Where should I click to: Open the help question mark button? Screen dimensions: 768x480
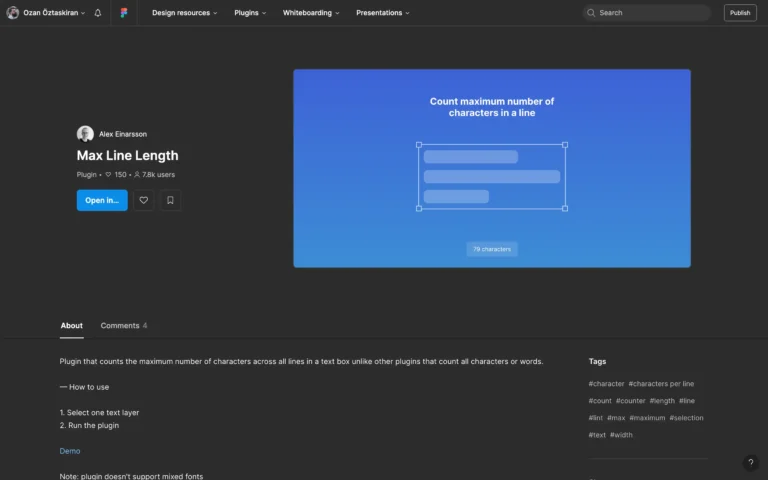pyautogui.click(x=750, y=462)
